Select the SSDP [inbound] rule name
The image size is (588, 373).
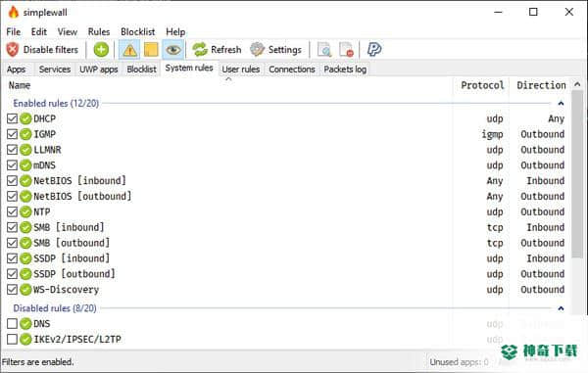(x=72, y=258)
